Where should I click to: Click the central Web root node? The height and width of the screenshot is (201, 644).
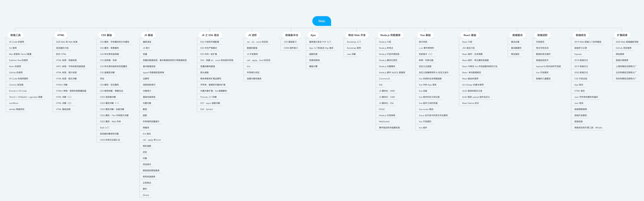pos(322,21)
